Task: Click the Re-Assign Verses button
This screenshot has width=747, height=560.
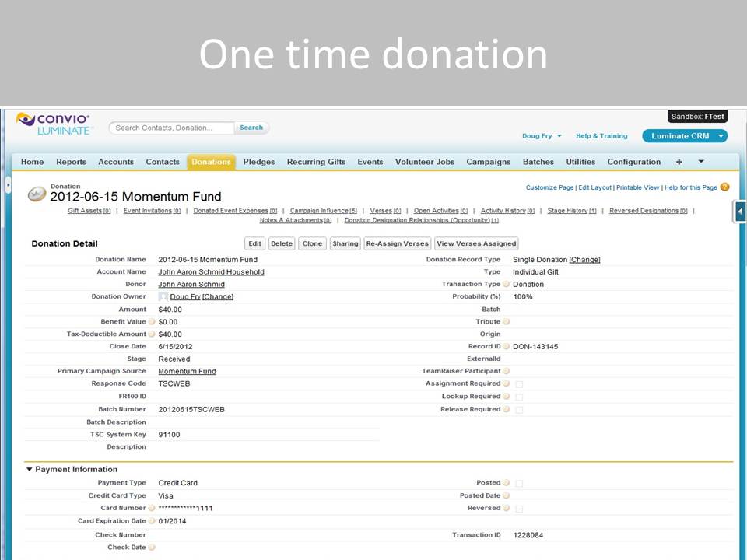Action: coord(397,243)
